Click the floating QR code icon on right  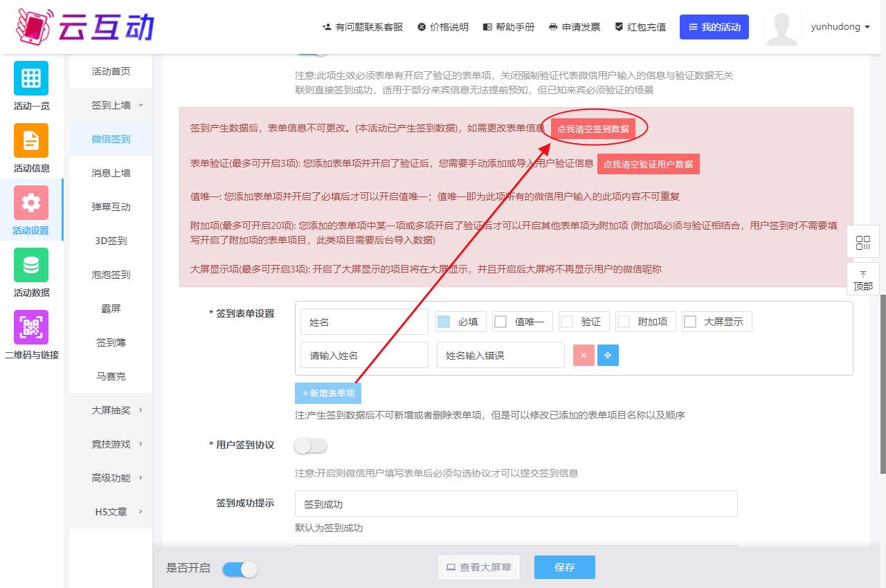coord(862,243)
